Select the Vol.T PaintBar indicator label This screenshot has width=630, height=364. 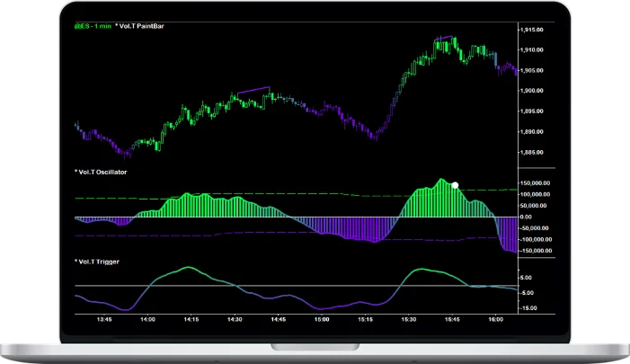[x=139, y=26]
